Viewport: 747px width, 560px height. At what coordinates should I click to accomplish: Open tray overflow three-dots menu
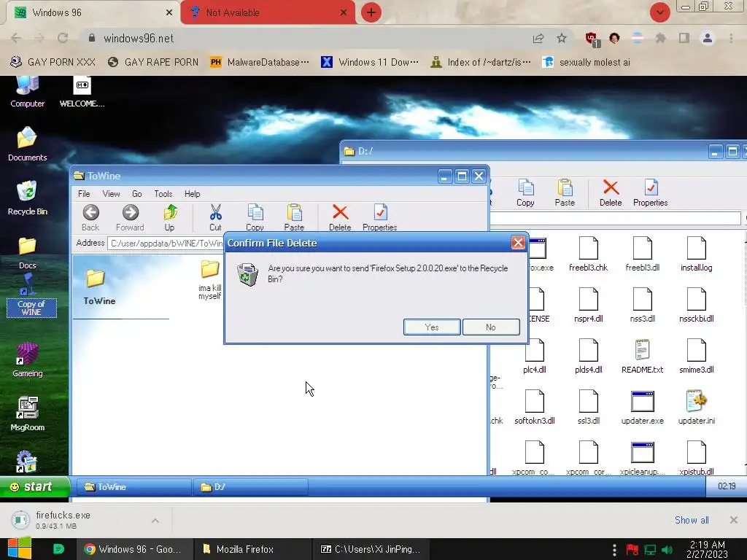point(614,550)
